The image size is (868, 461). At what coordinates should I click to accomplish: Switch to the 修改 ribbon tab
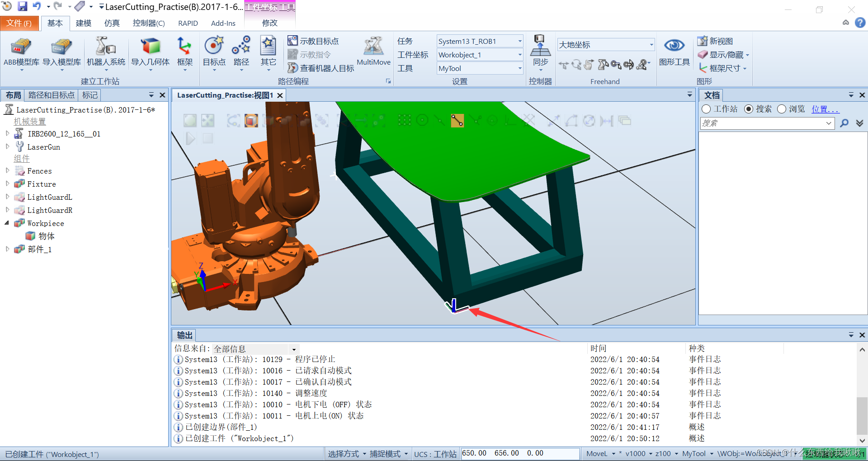[270, 23]
